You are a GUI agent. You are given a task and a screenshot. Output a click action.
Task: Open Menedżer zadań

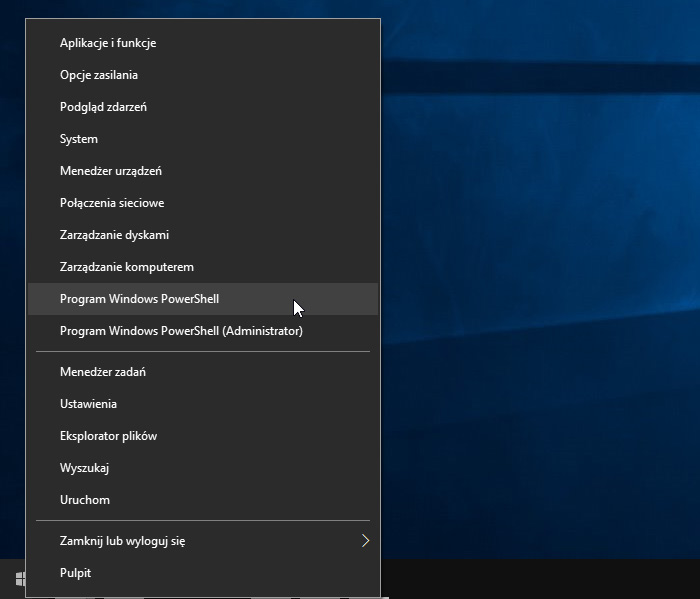point(203,372)
